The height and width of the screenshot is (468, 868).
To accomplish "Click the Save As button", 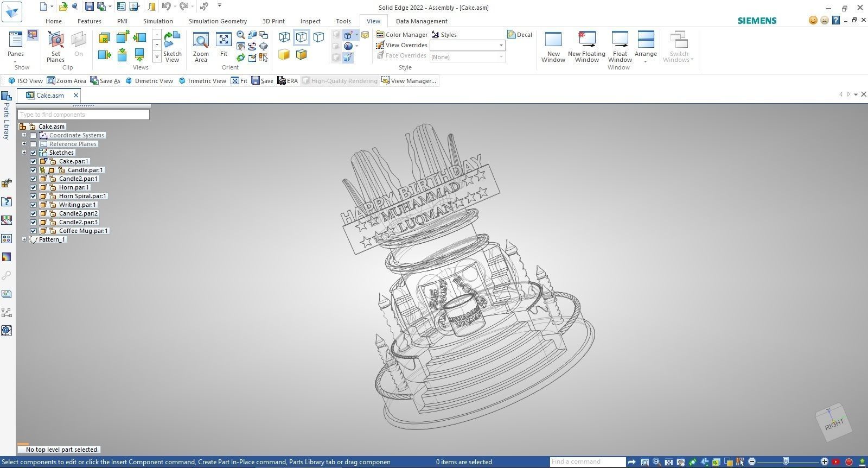I will [105, 80].
